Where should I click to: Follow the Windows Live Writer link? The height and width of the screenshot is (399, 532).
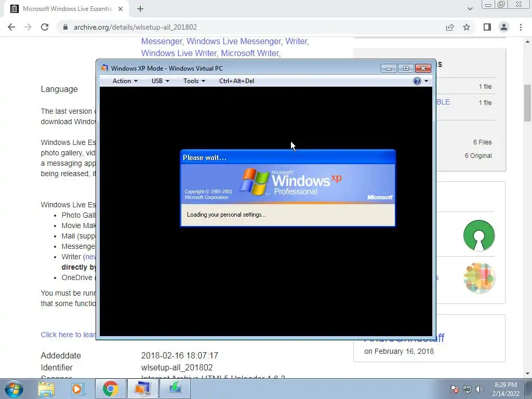179,54
